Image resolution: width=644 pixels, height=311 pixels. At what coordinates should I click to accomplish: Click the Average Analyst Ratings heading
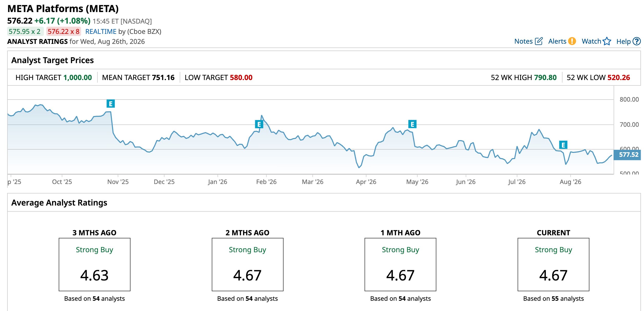coord(59,203)
